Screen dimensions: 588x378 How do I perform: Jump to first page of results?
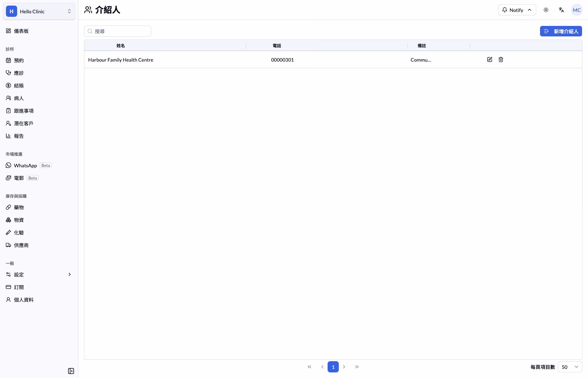pos(309,367)
